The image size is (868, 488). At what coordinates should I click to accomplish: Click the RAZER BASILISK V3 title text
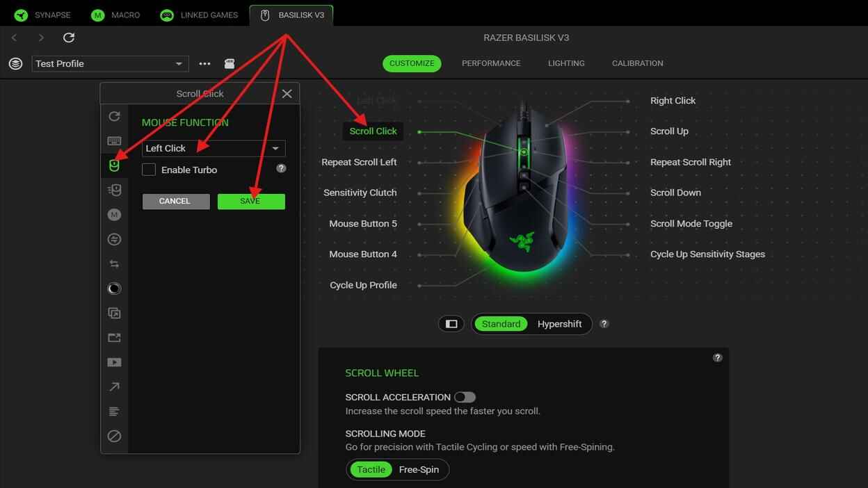527,38
